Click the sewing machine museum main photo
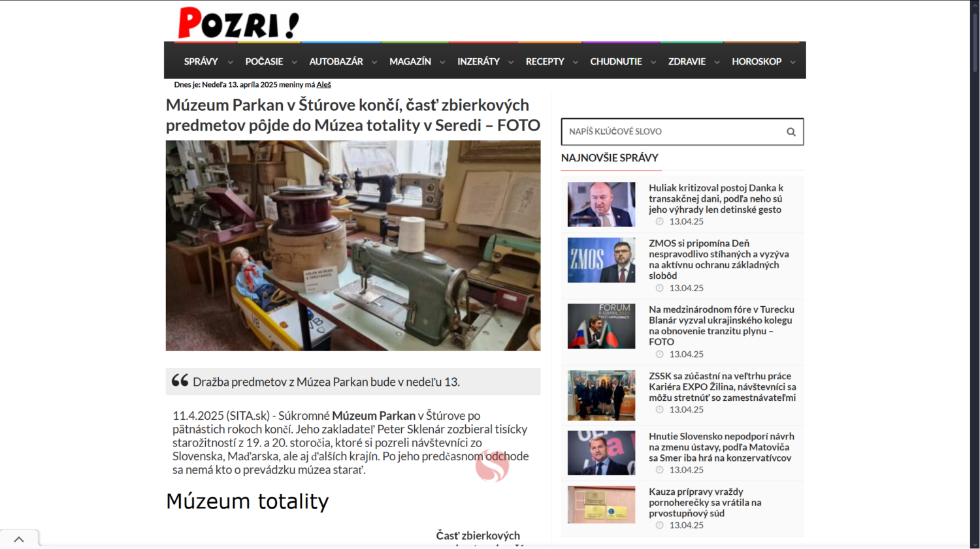 pyautogui.click(x=353, y=245)
